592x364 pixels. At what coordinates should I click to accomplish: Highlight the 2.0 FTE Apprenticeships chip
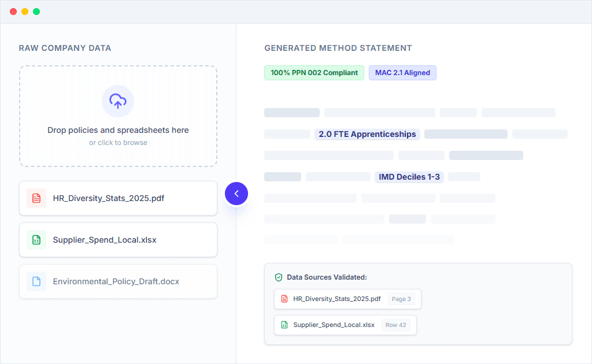point(367,134)
